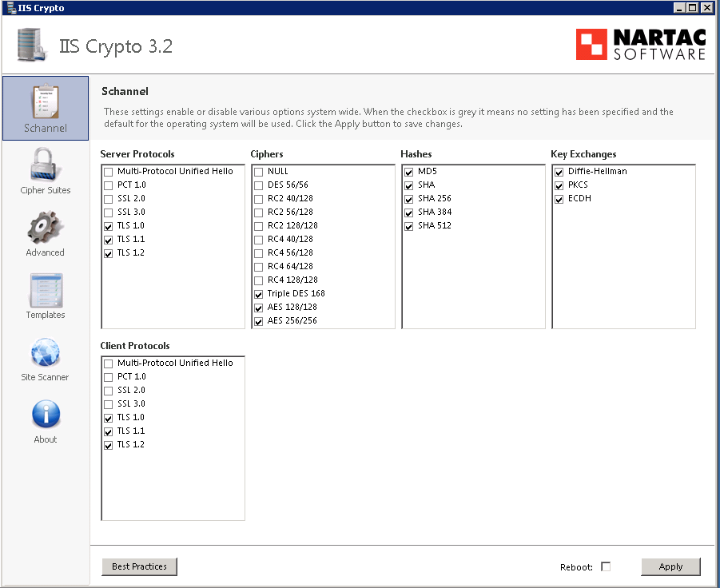The width and height of the screenshot is (720, 588).
Task: Disable Server Protocols TLS 1.2 checkbox
Action: [109, 253]
